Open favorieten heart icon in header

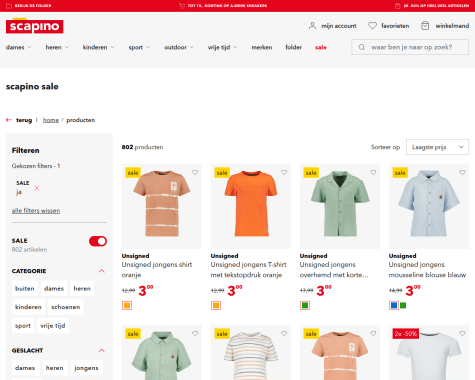372,26
